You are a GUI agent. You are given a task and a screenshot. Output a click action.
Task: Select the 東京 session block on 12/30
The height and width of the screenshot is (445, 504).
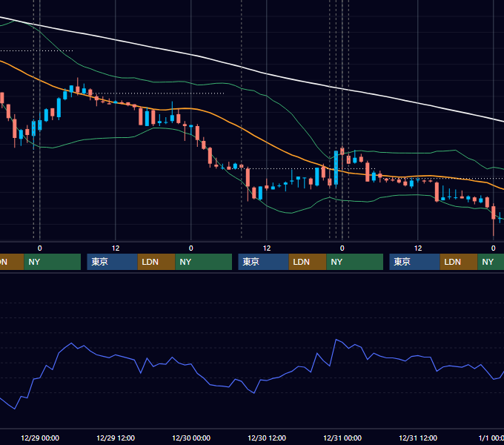click(x=263, y=262)
